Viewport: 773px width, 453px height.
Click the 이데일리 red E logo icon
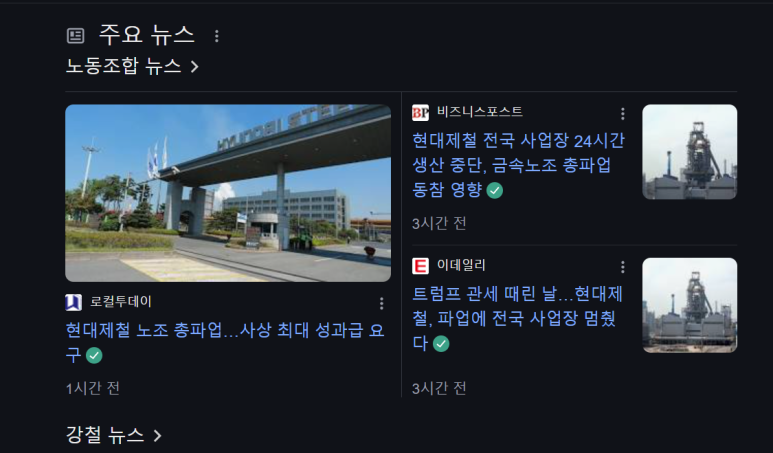coord(421,266)
